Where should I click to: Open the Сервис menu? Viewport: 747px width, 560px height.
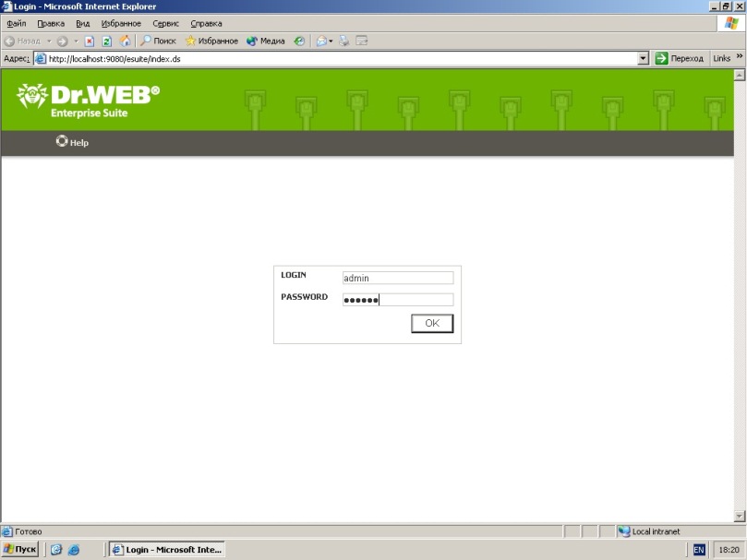coord(166,23)
